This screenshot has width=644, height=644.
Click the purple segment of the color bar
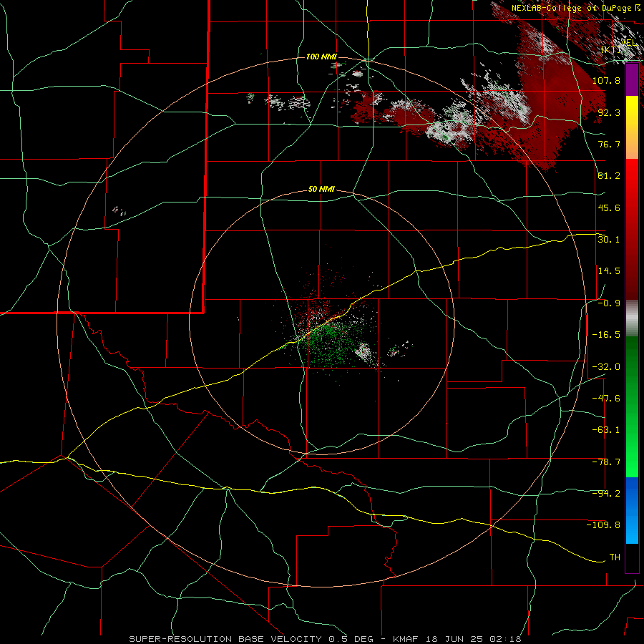coord(632,79)
